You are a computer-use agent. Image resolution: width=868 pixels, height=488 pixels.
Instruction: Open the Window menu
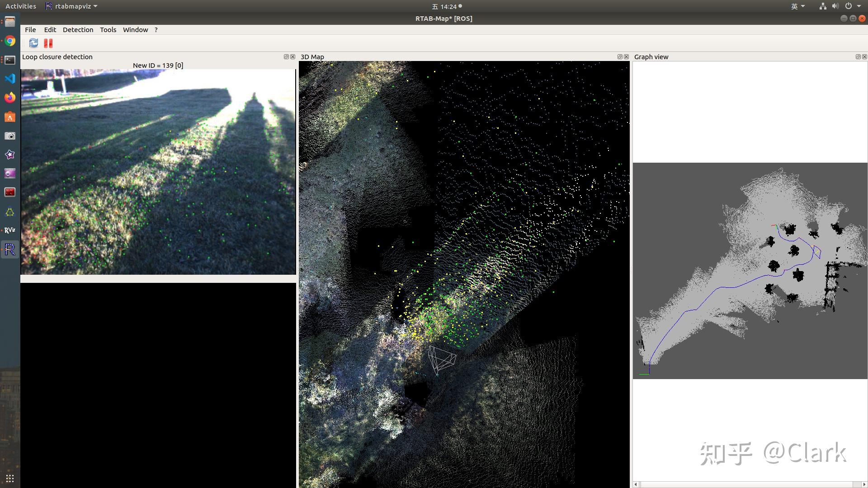coord(135,30)
